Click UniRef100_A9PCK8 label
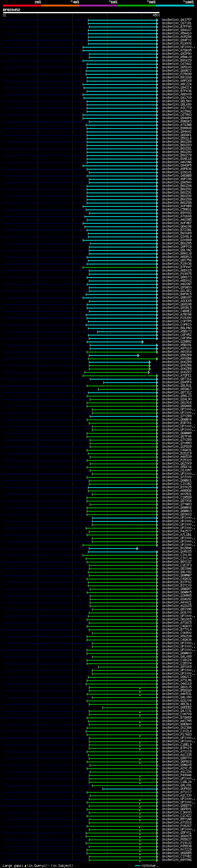This screenshot has height=868, width=197. (x=177, y=81)
